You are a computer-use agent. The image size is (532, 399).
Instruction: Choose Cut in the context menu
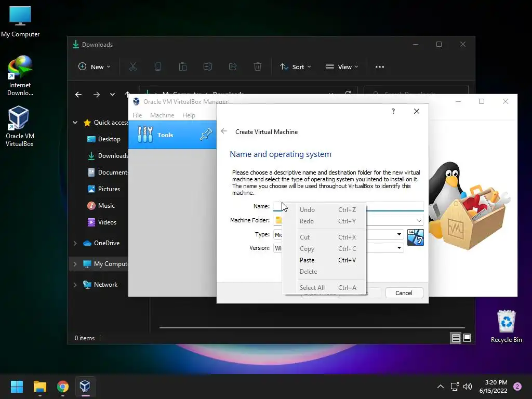325,237
